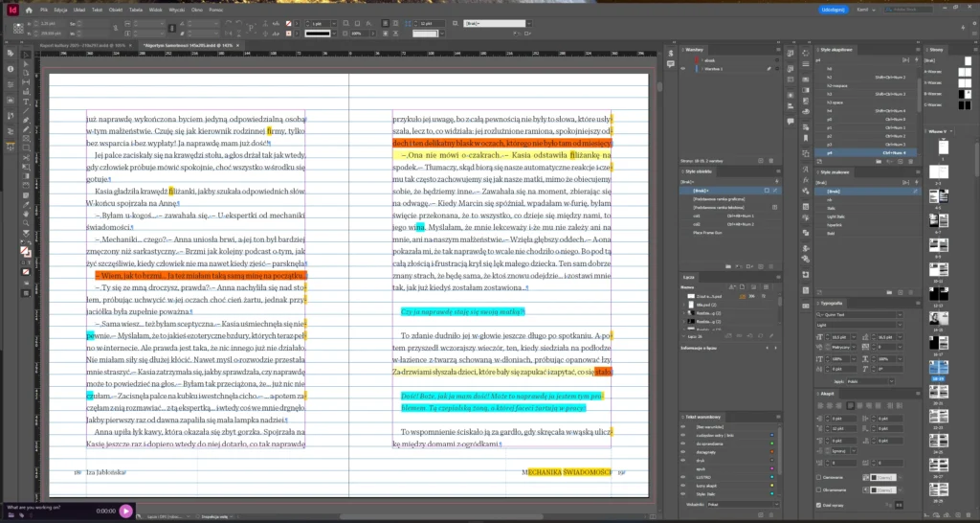Select the Zoom magnifier tool

pyautogui.click(x=26, y=222)
